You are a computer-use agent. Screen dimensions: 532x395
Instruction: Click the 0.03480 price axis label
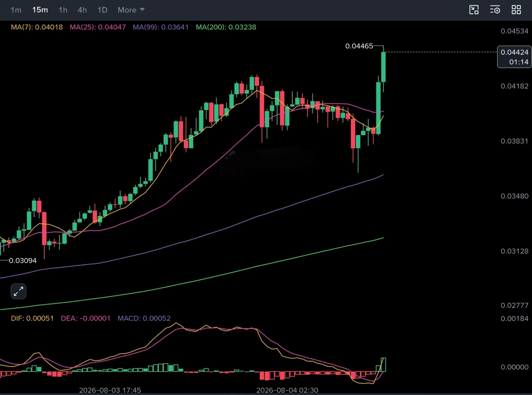(515, 196)
